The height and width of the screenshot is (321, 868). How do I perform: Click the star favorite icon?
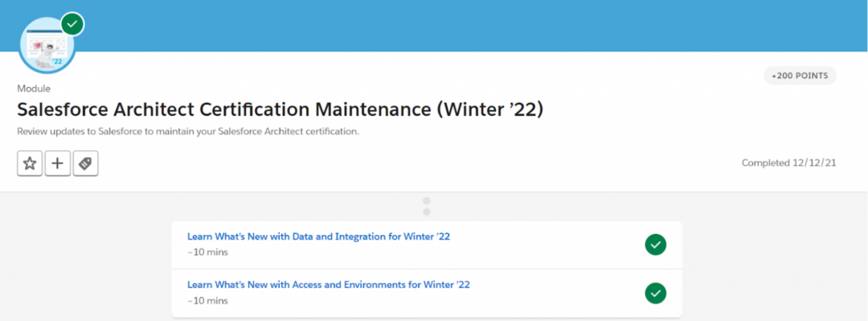pyautogui.click(x=30, y=163)
